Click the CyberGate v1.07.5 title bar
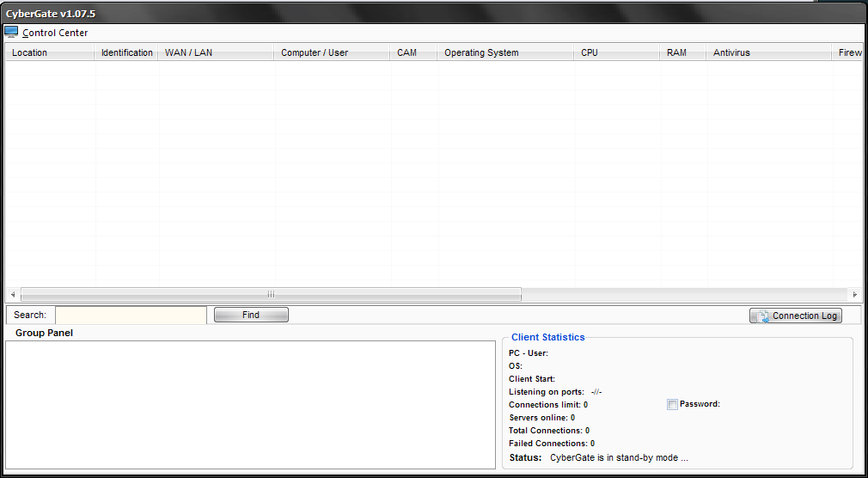This screenshot has height=478, width=868. pos(434,13)
